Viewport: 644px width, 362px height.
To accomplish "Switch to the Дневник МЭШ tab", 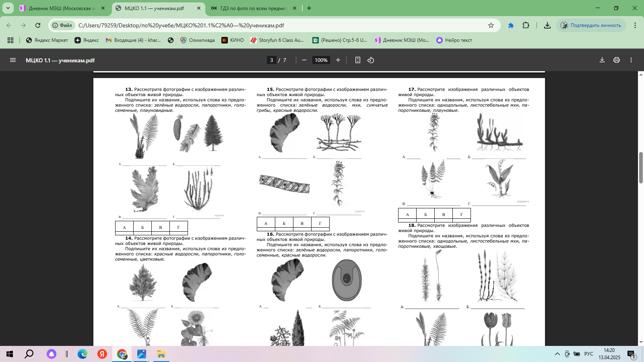I will [x=60, y=8].
